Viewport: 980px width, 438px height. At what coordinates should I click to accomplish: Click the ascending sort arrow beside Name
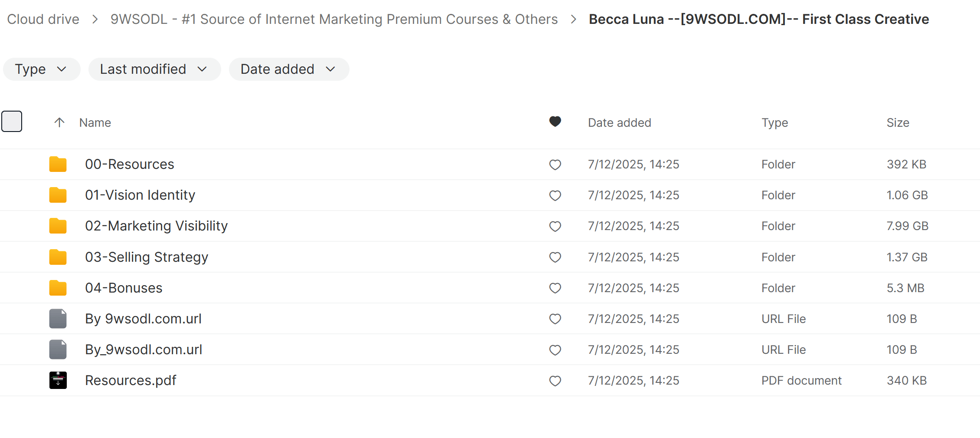59,122
